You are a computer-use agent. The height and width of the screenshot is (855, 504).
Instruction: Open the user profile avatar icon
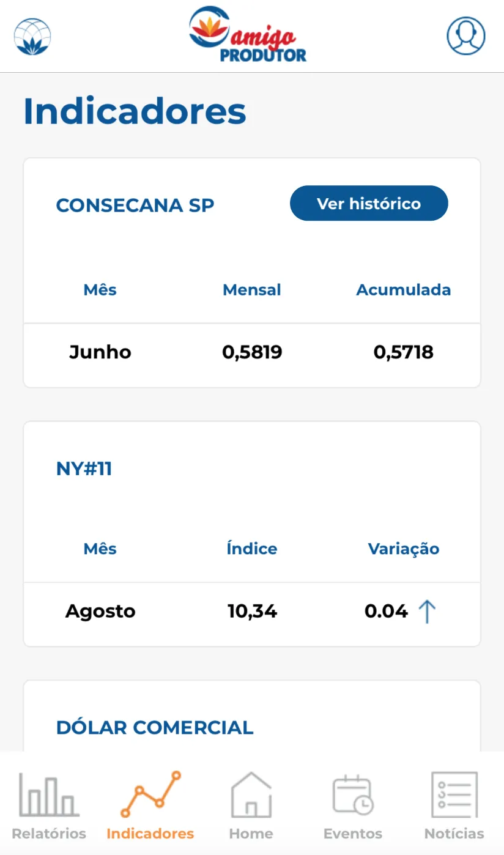466,36
